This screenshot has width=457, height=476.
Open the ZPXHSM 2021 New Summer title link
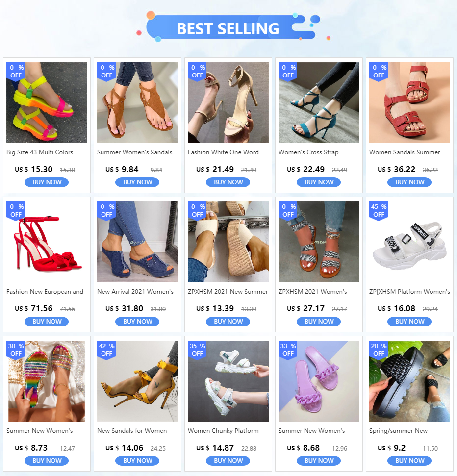pyautogui.click(x=228, y=291)
